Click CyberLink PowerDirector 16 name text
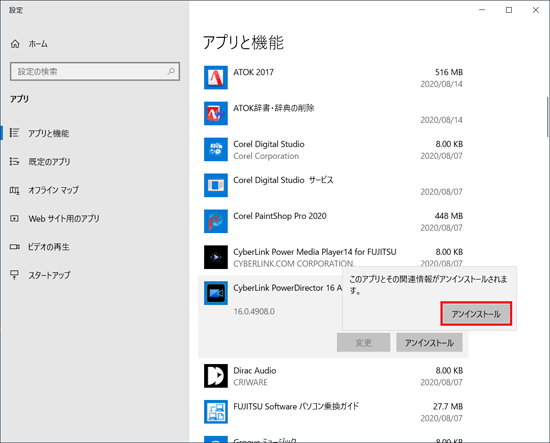 point(287,288)
